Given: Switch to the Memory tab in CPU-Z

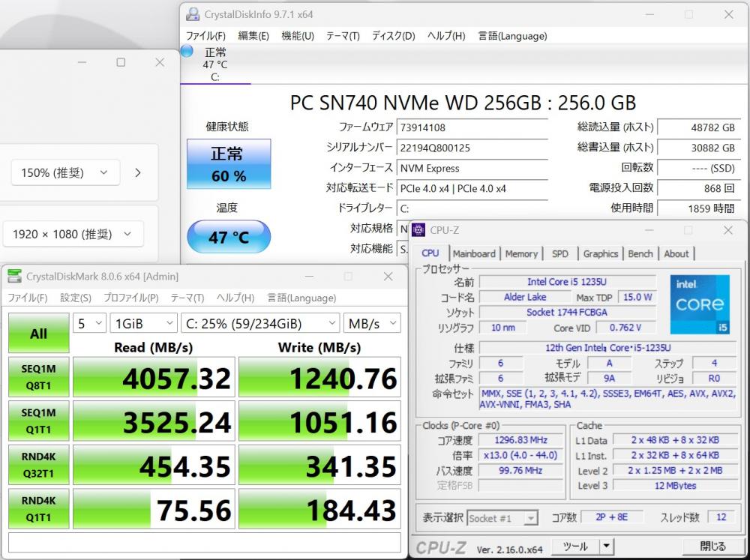Looking at the screenshot, I should pos(521,254).
